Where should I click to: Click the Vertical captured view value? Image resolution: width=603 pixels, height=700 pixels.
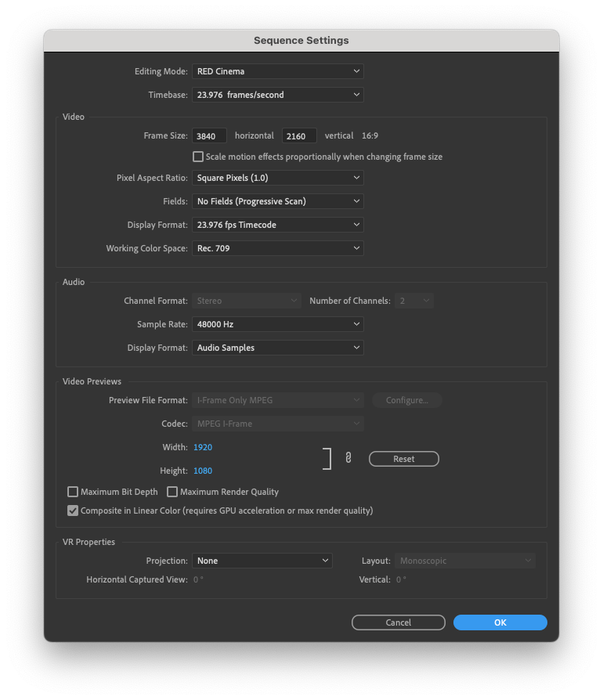(x=401, y=579)
